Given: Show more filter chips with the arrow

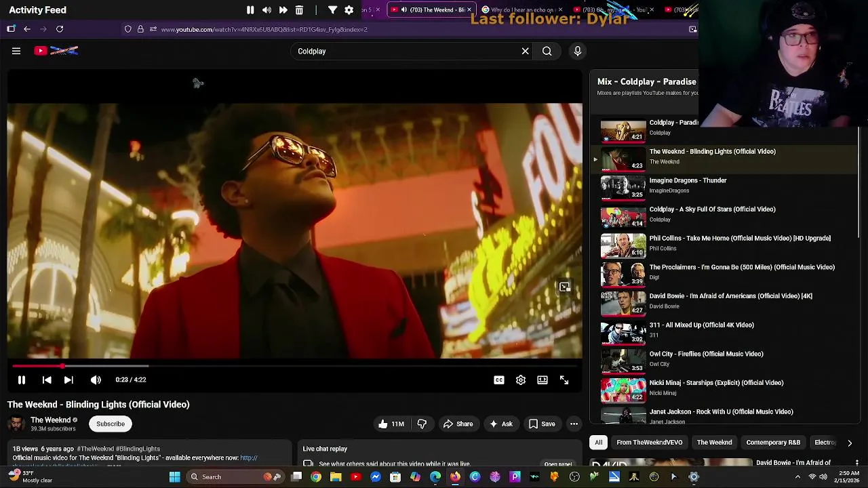Looking at the screenshot, I should pos(850,443).
